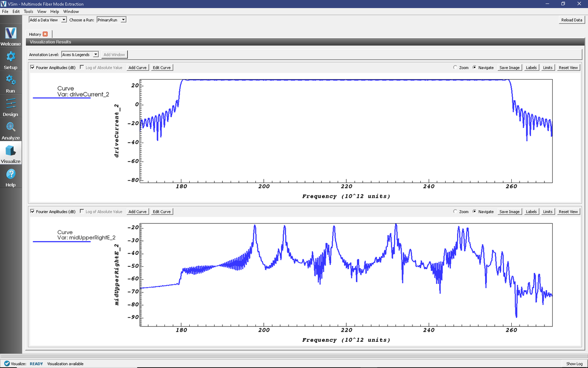Screen dimensions: 588x368
Task: Open the Tools menu
Action: point(28,11)
